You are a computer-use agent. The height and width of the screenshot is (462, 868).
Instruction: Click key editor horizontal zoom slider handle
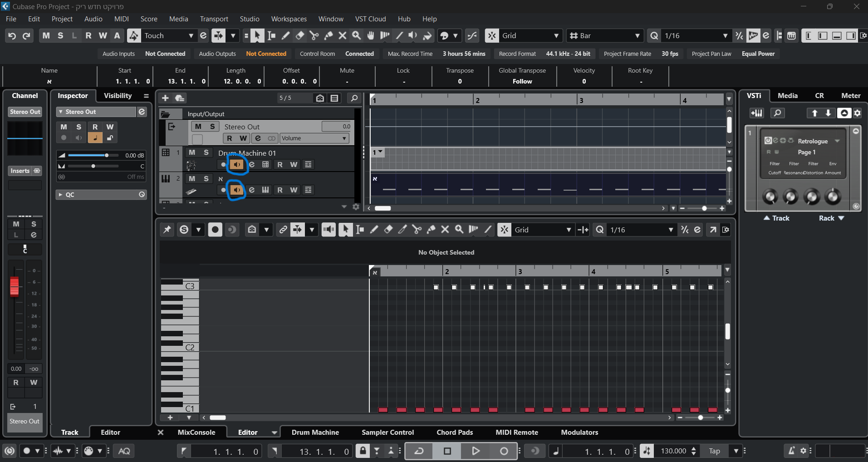(x=701, y=418)
